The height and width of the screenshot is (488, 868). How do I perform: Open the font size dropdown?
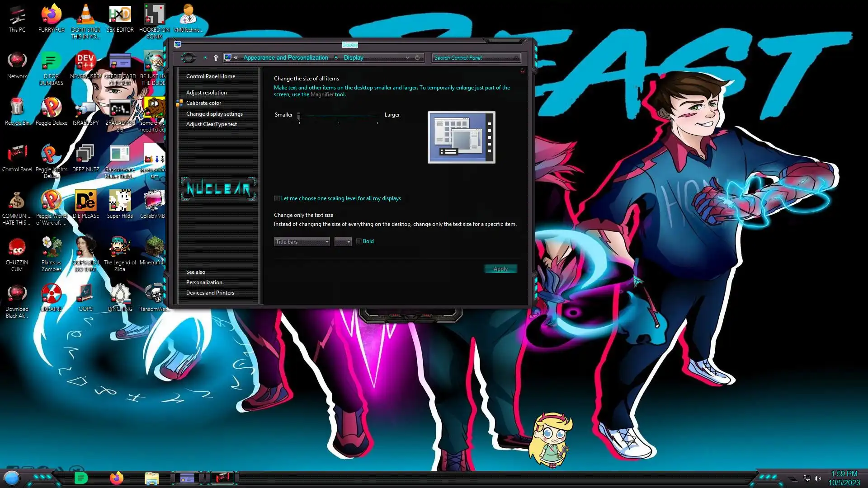click(343, 242)
